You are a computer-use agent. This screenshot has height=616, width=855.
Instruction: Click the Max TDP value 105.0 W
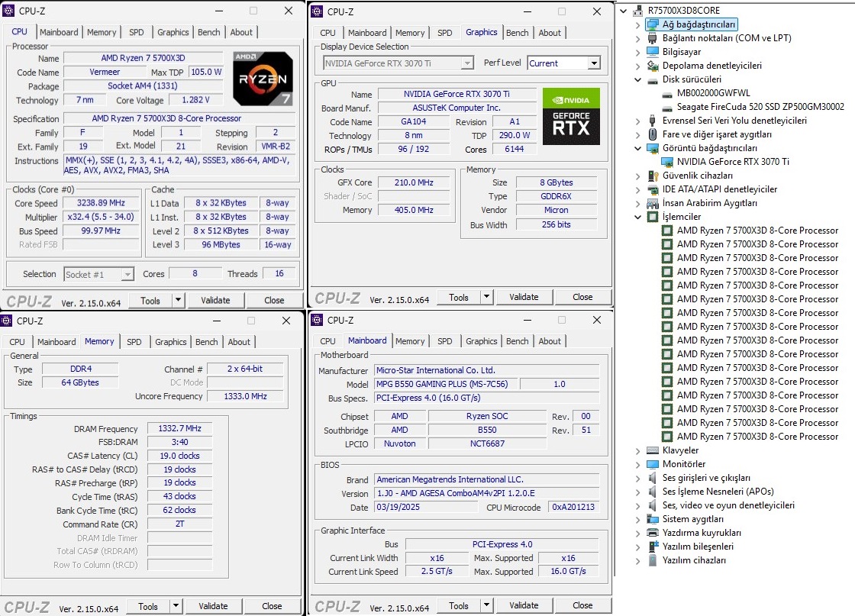tap(206, 72)
